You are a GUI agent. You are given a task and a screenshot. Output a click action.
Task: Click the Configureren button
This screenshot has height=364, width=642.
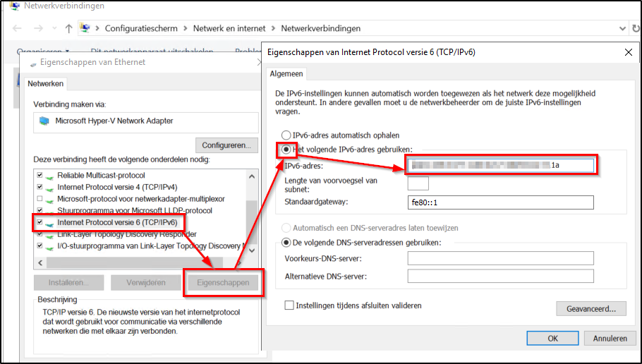[x=226, y=145]
